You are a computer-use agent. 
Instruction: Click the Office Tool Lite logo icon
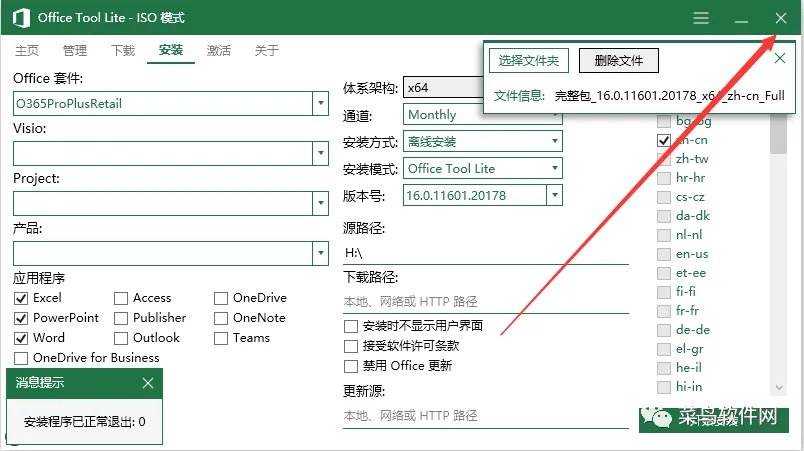21,18
